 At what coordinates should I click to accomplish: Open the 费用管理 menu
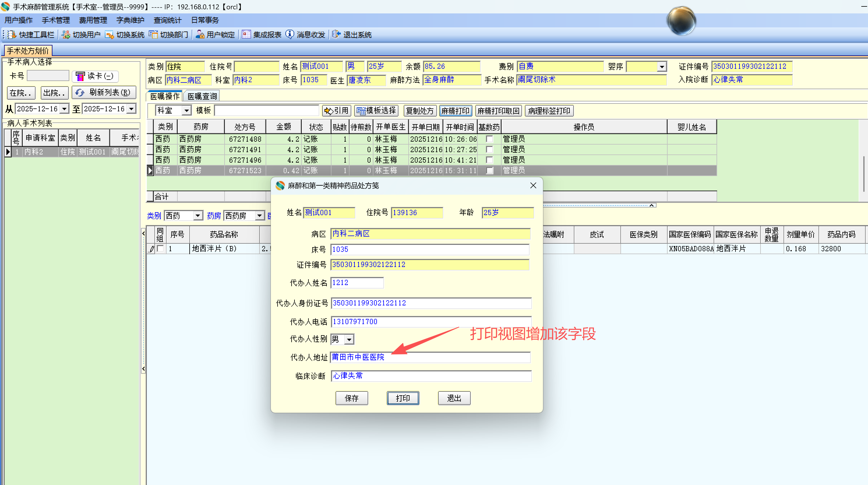click(x=93, y=20)
